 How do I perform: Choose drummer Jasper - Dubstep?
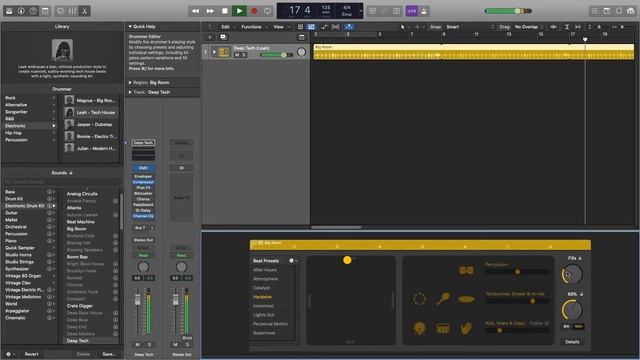coord(91,124)
